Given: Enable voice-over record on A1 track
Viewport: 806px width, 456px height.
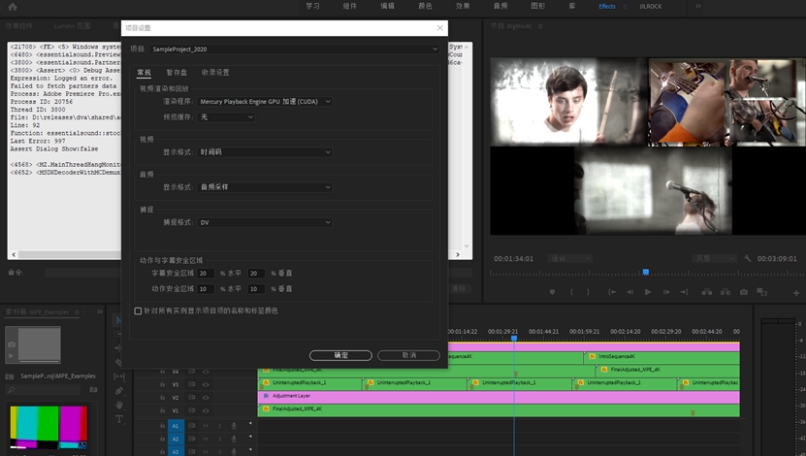Looking at the screenshot, I should pyautogui.click(x=234, y=426).
